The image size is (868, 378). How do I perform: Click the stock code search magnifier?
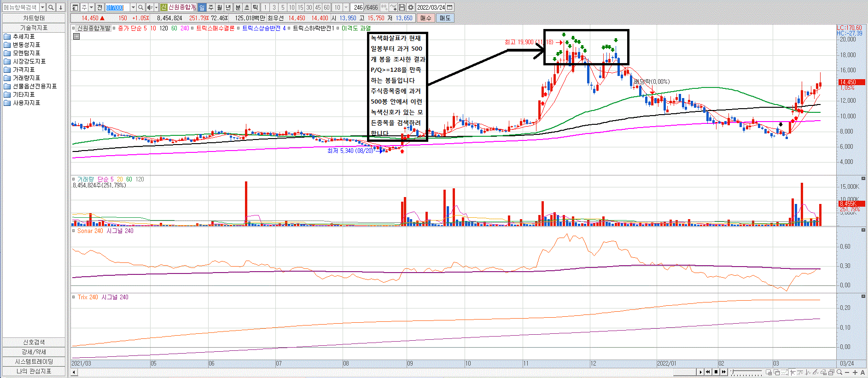(141, 7)
